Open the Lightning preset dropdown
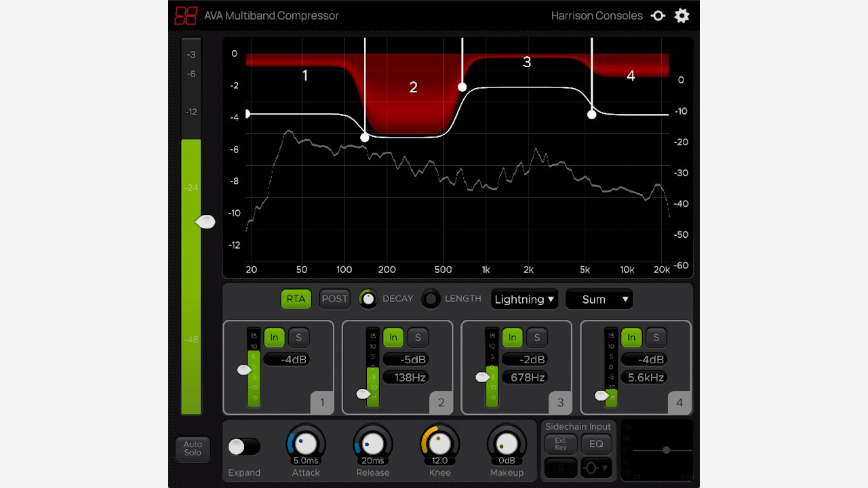This screenshot has width=868, height=488. click(x=524, y=299)
